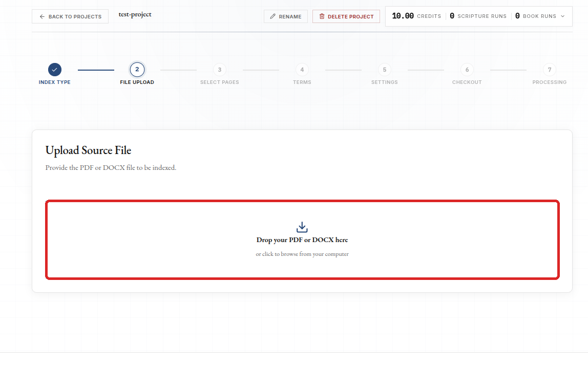Click 'Provide the PDF or DOCX file' description

[111, 168]
